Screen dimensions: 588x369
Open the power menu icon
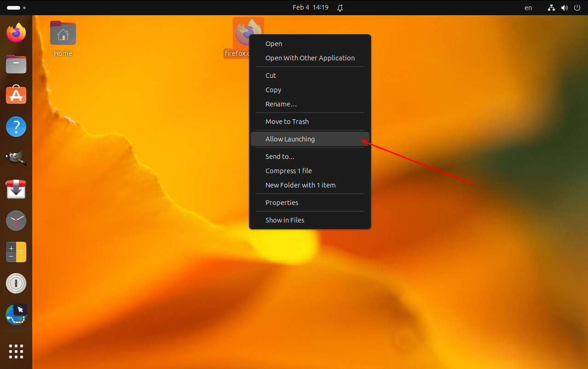coord(577,7)
